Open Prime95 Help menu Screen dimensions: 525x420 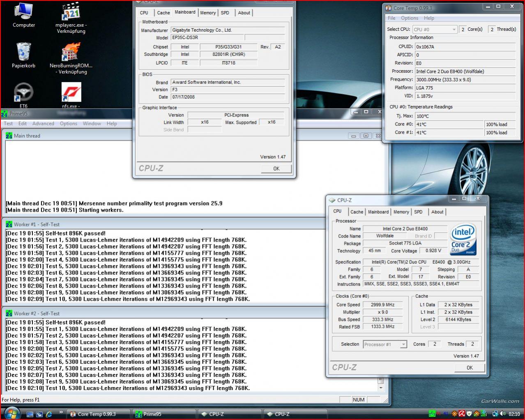112,124
